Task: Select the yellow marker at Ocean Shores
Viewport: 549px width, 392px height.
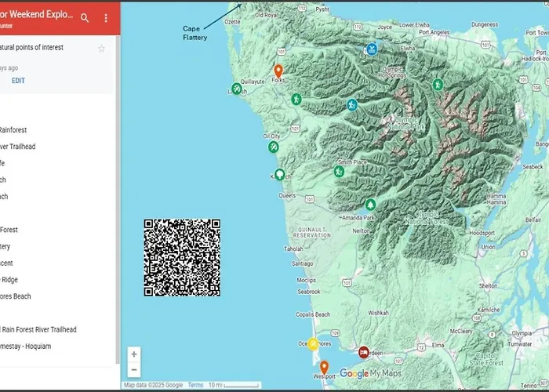Action: [x=313, y=344]
